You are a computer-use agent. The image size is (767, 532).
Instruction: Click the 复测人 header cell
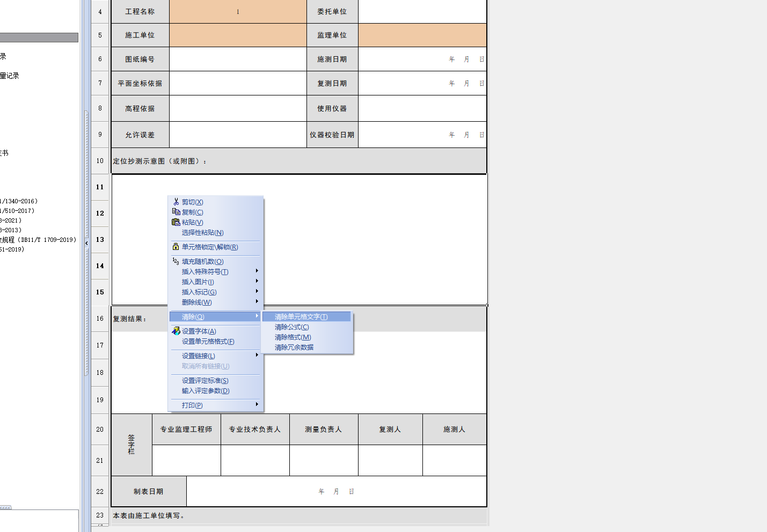click(x=390, y=429)
